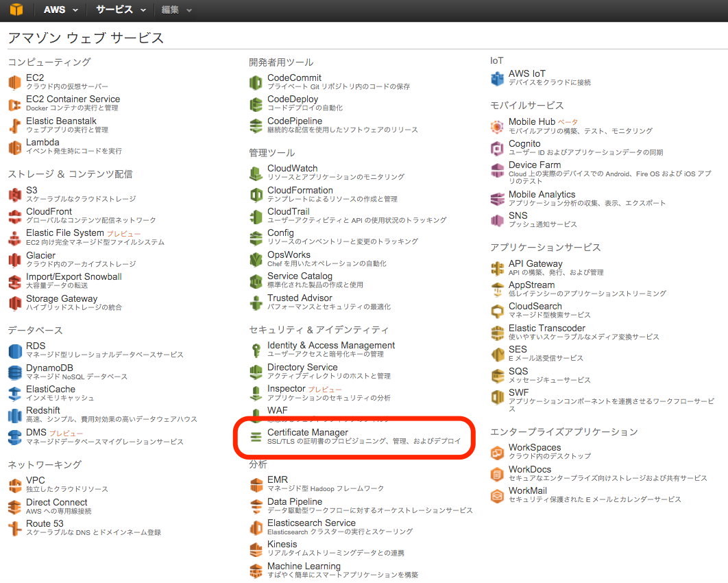Select the highlighted Certificate Manager icon

click(x=256, y=437)
